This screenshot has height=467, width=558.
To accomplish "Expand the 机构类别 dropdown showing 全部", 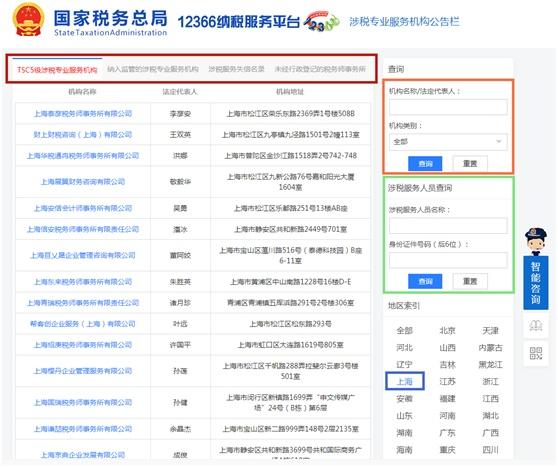I will pyautogui.click(x=448, y=142).
